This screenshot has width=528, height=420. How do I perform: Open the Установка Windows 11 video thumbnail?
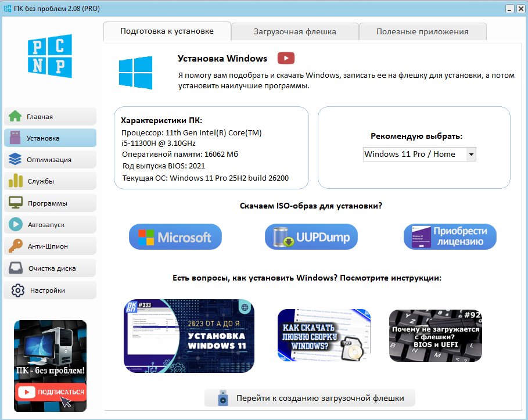[x=188, y=336]
